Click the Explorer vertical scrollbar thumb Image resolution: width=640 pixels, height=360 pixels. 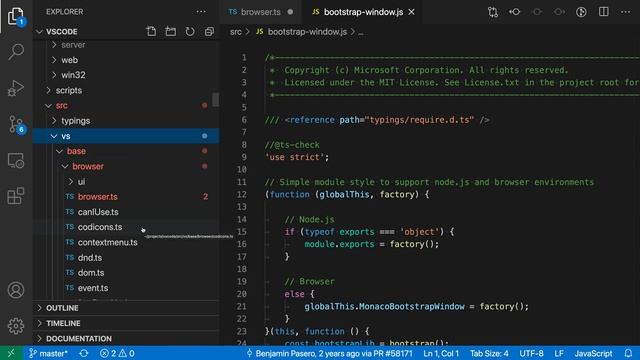216,100
